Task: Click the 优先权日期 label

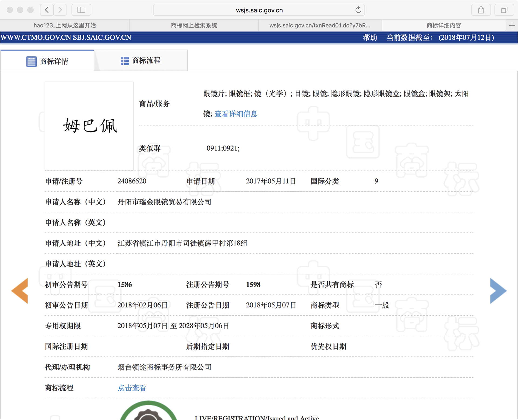Action: (328, 347)
